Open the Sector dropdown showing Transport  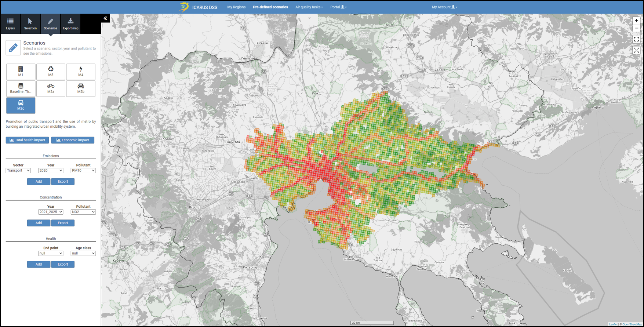click(18, 171)
